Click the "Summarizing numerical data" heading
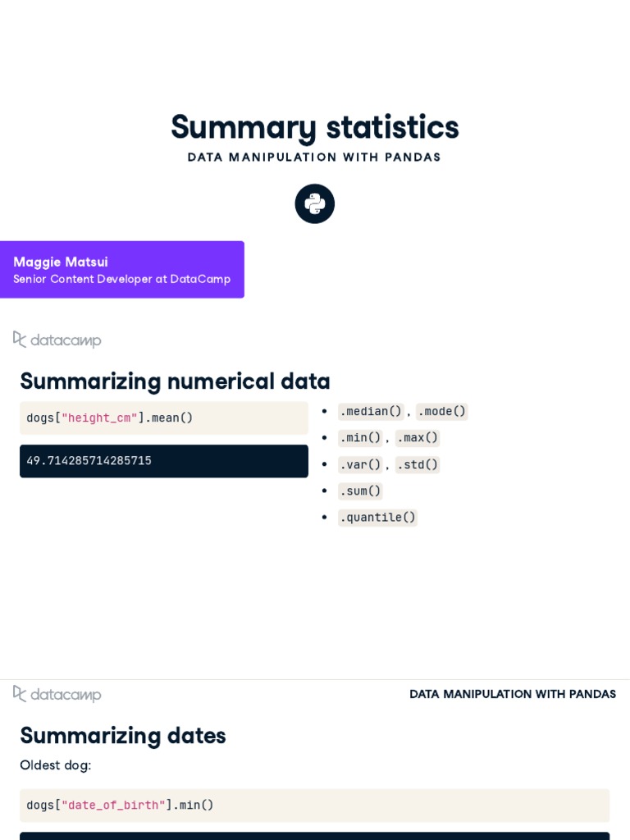Image resolution: width=630 pixels, height=840 pixels. (x=175, y=381)
